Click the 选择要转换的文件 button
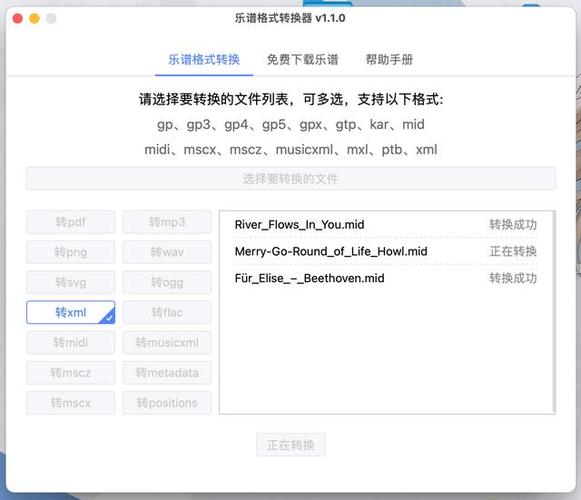The height and width of the screenshot is (500, 581). [x=290, y=179]
